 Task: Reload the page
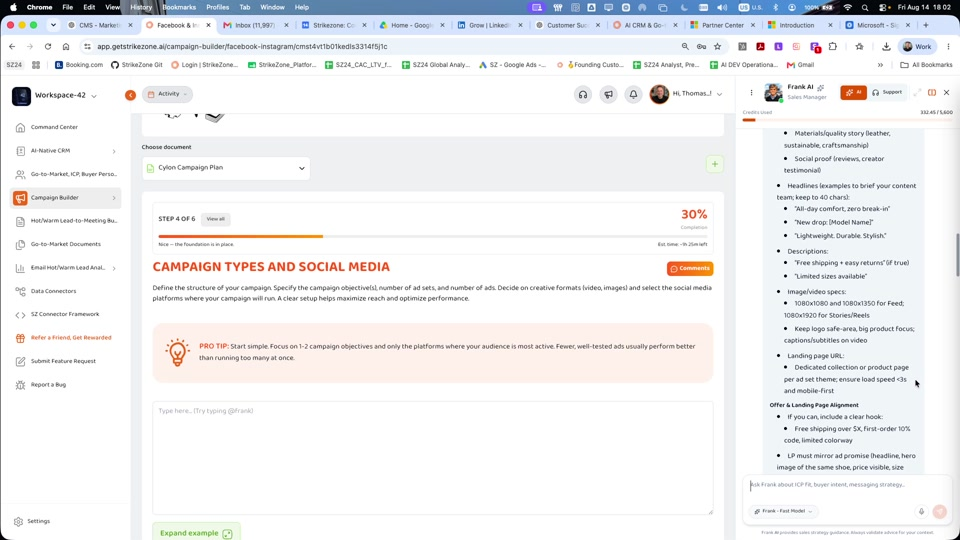(48, 47)
